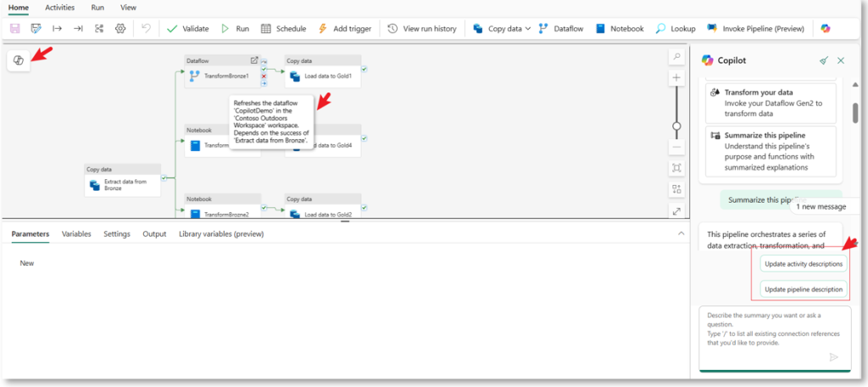The height and width of the screenshot is (387, 868).
Task: Open the Activities ribbon tab
Action: 59,8
